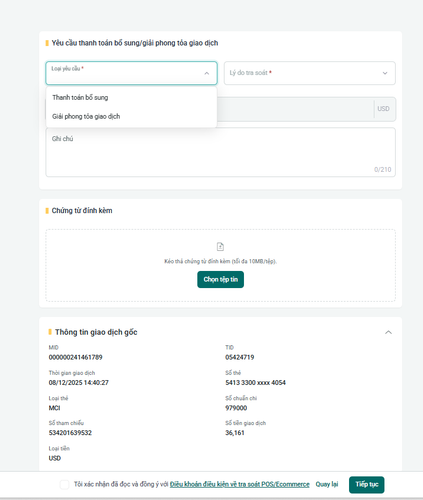
Task: Click the file upload document icon
Action: tap(220, 247)
